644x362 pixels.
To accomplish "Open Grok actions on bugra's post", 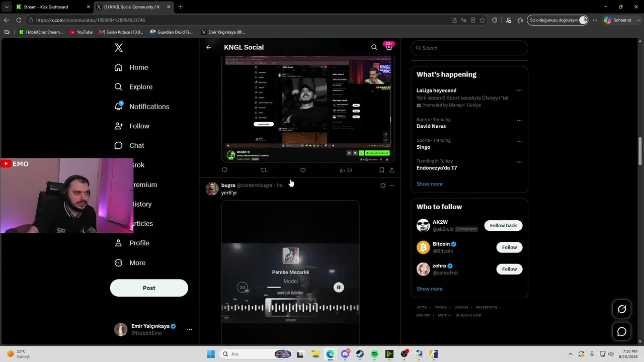I will click(383, 186).
